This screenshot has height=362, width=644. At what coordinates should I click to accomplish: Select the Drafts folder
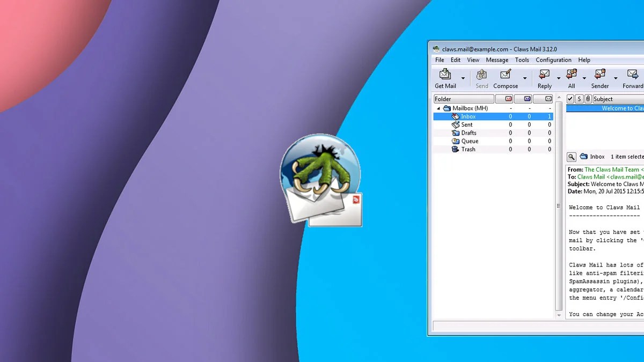493,132
